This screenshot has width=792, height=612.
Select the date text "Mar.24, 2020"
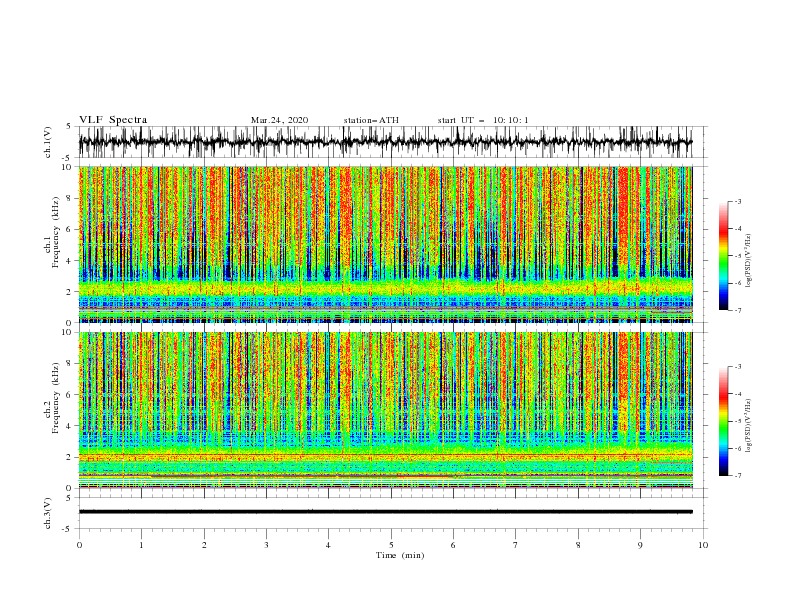pyautogui.click(x=279, y=120)
